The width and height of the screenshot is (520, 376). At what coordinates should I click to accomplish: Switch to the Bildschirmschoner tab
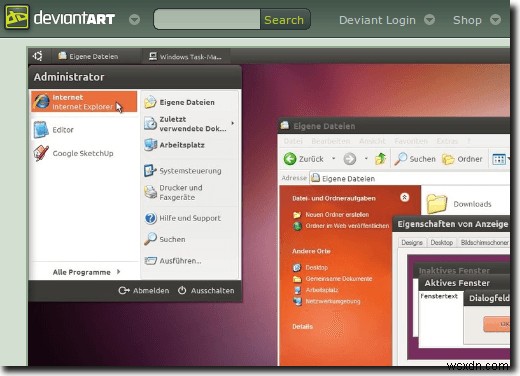coord(484,242)
